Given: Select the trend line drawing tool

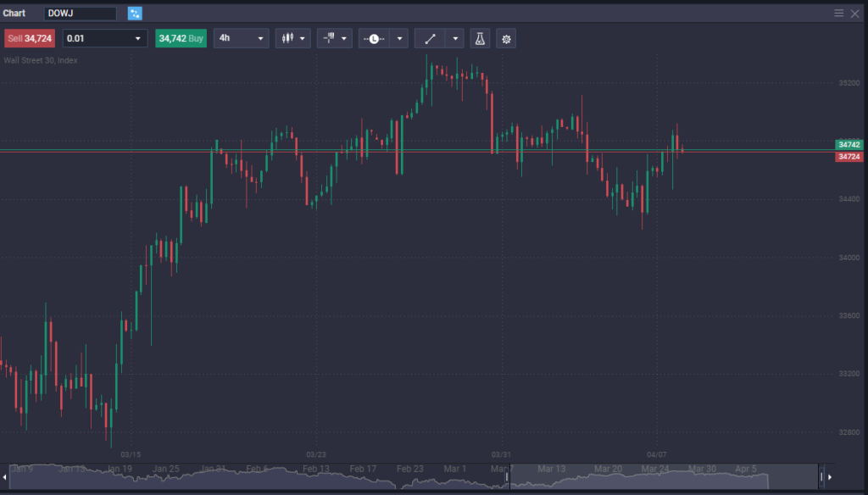Looking at the screenshot, I should [429, 38].
